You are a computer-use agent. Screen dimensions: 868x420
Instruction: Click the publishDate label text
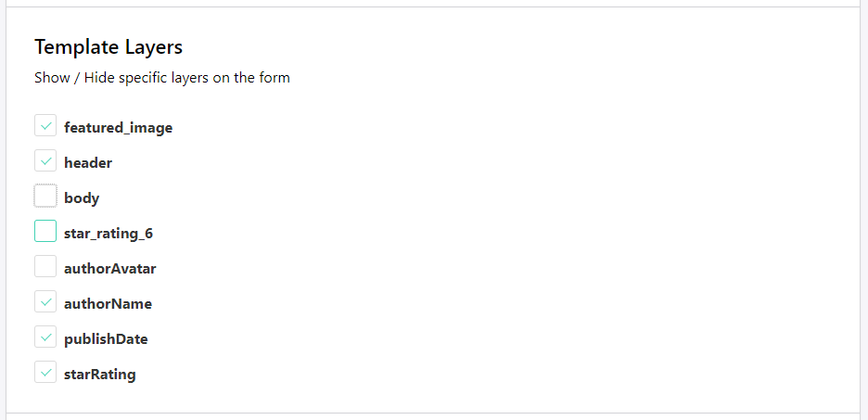pos(106,339)
